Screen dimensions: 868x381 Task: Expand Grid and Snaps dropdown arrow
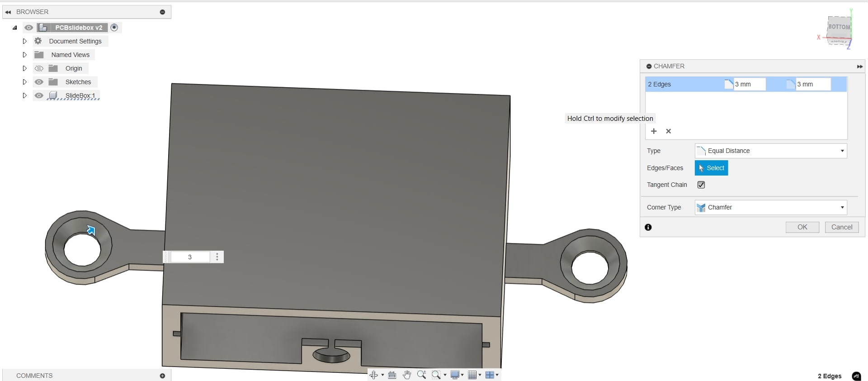[480, 375]
